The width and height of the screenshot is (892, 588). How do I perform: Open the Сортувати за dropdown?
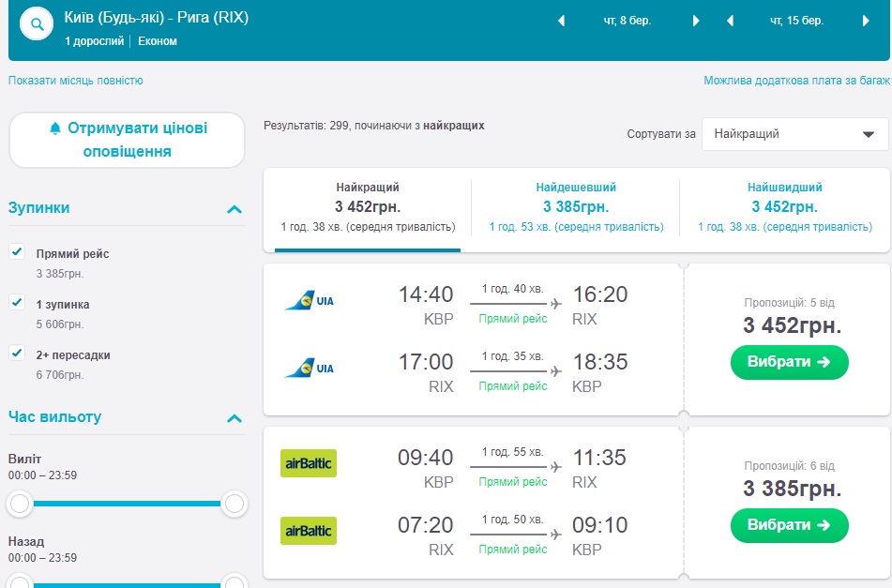click(794, 134)
